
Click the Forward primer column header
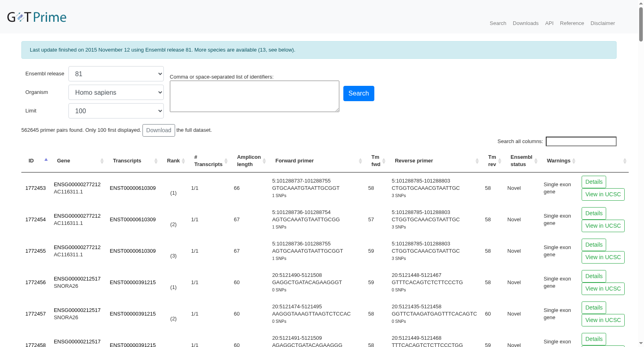(x=294, y=161)
